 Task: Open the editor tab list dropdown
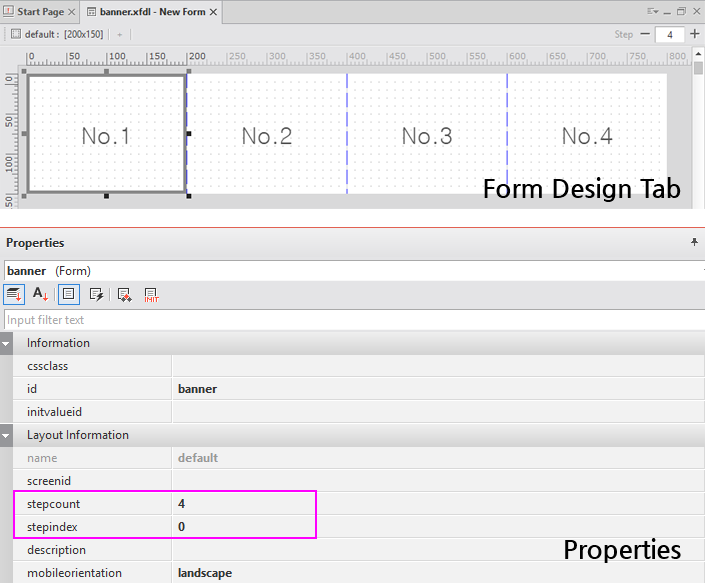point(653,11)
